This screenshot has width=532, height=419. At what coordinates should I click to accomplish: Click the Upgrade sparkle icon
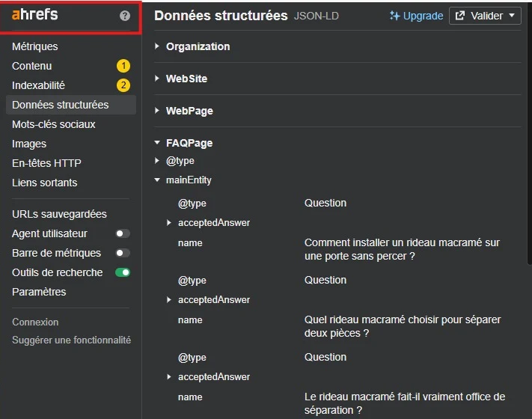click(x=394, y=16)
